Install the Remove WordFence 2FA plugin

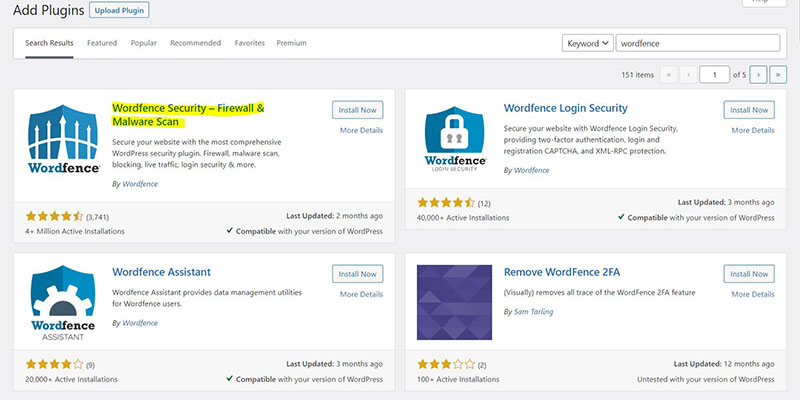[749, 273]
